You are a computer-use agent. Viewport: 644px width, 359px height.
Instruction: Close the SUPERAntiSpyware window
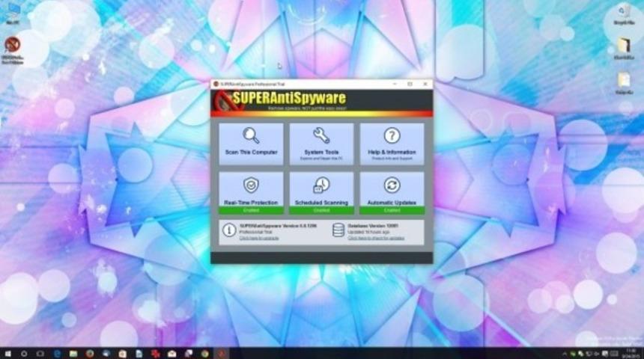coord(425,84)
